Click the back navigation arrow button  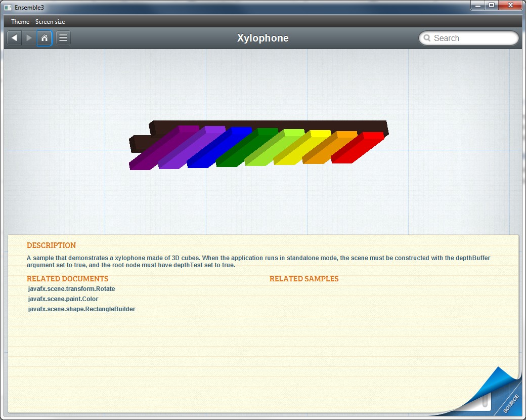coord(14,38)
